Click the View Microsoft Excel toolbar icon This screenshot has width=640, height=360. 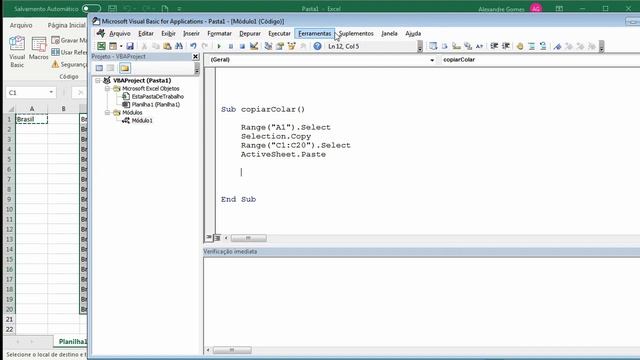[x=101, y=46]
